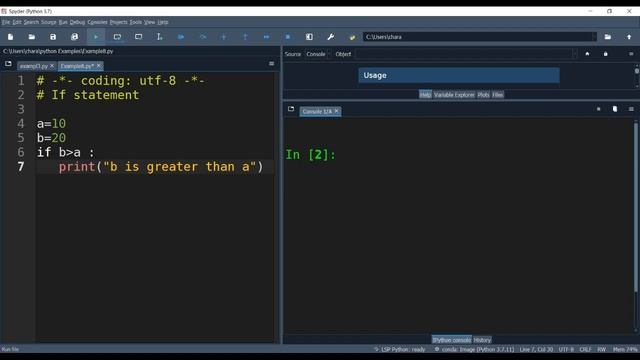Viewport: 640px width, 360px height.
Task: Open editor pane options menu
Action: pos(271,64)
